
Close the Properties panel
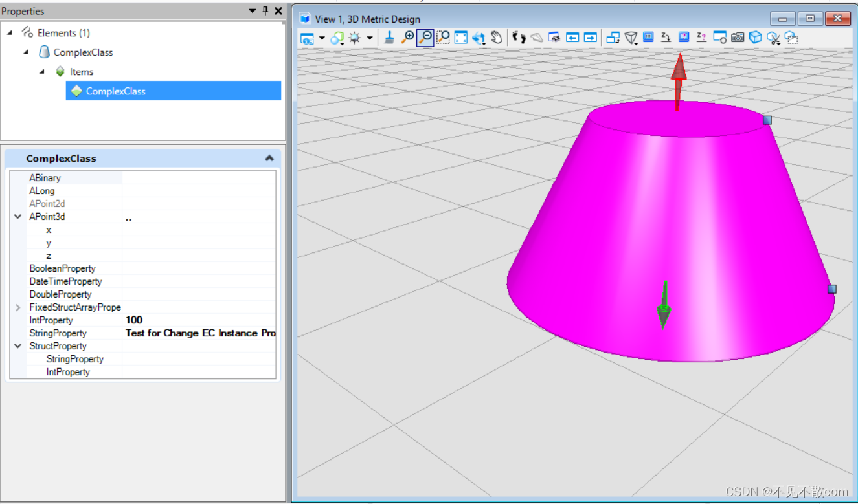click(278, 11)
